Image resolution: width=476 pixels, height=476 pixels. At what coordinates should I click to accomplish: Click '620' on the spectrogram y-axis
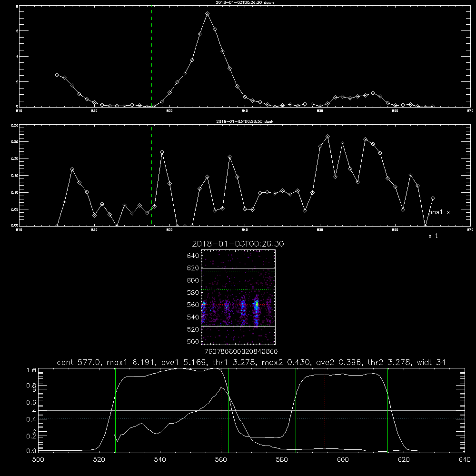[x=193, y=268]
